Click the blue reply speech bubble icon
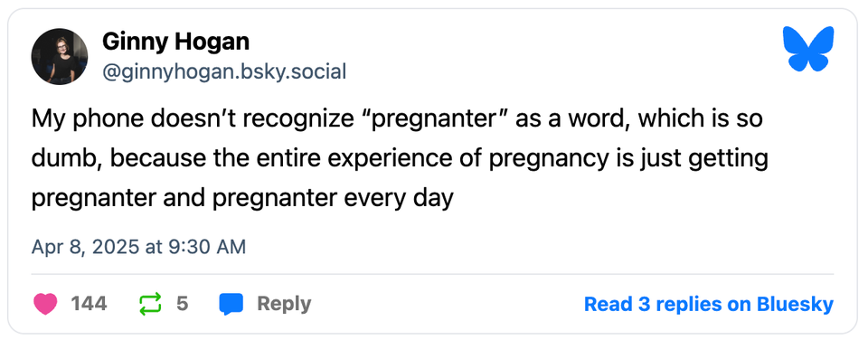The width and height of the screenshot is (868, 340). [x=231, y=305]
